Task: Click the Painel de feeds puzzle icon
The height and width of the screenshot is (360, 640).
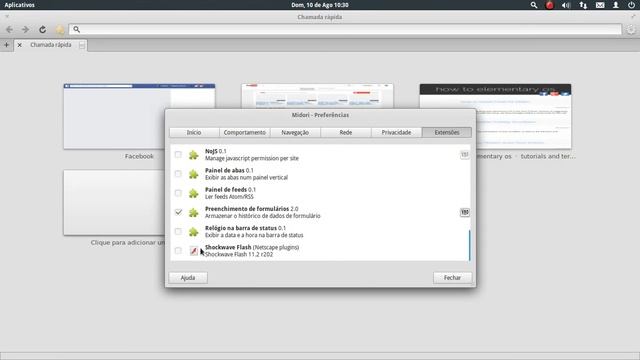Action: click(193, 193)
